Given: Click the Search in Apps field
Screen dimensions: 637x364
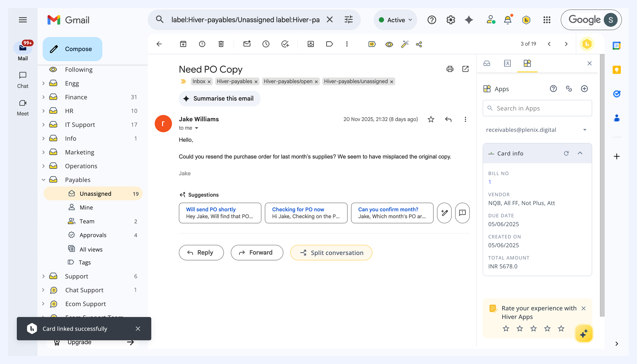Looking at the screenshot, I should click(x=537, y=108).
